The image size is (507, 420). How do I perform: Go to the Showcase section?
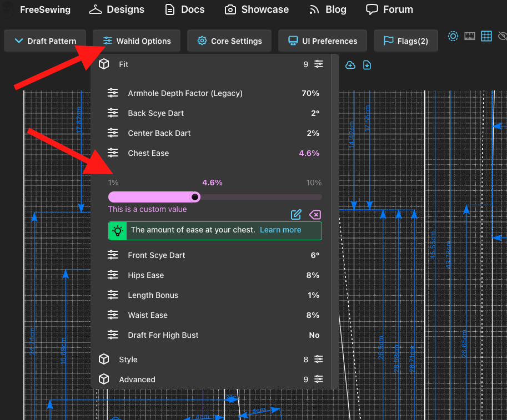tap(257, 9)
